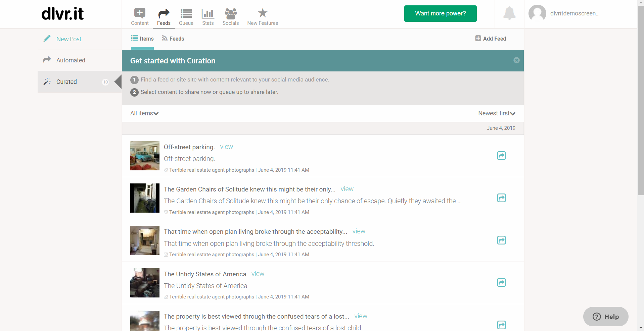The image size is (644, 331).
Task: Expand the Newest first sort dropdown
Action: [x=497, y=113]
